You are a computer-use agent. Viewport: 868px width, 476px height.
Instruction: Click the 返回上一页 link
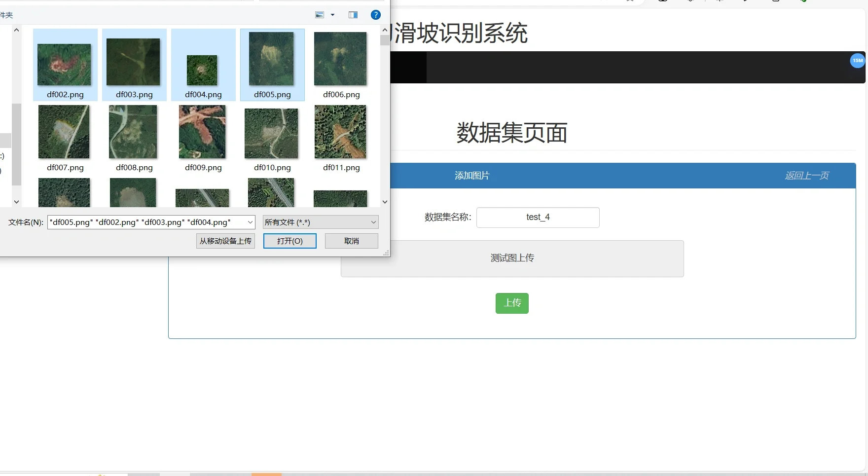(806, 176)
